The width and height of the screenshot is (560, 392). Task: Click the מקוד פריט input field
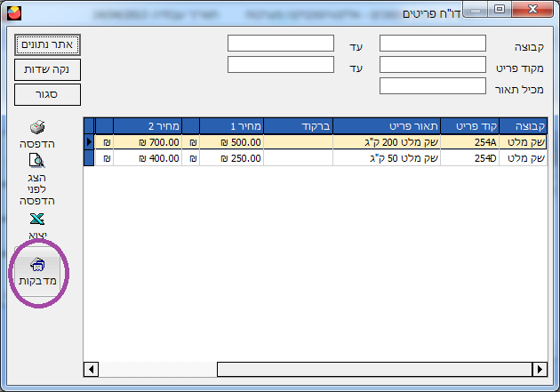[432, 65]
